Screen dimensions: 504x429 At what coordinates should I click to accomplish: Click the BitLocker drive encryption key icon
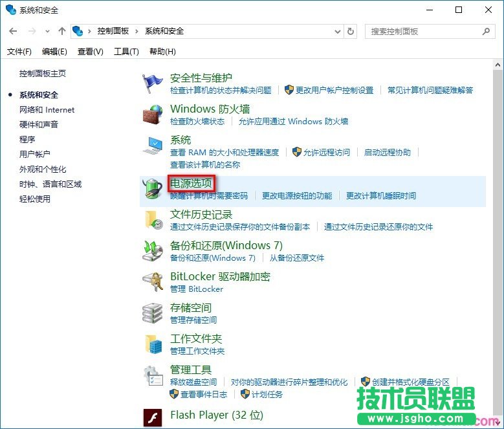coord(153,282)
